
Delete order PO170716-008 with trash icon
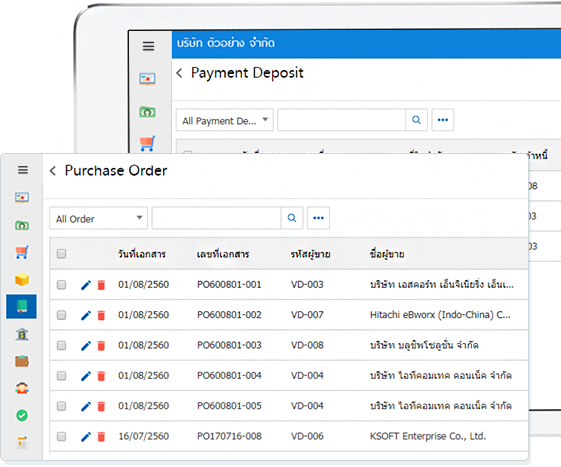(101, 437)
